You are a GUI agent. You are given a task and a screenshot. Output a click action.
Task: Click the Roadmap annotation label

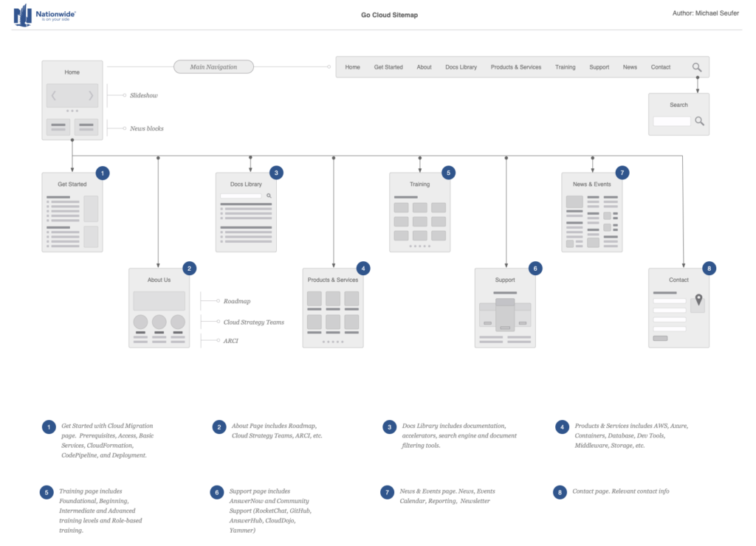(x=237, y=301)
